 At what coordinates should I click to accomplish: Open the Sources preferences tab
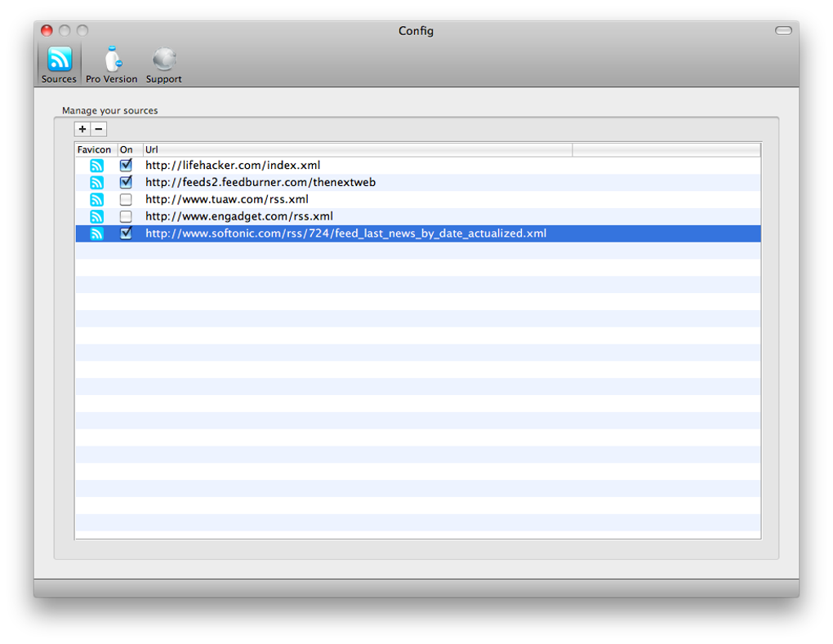coord(59,64)
